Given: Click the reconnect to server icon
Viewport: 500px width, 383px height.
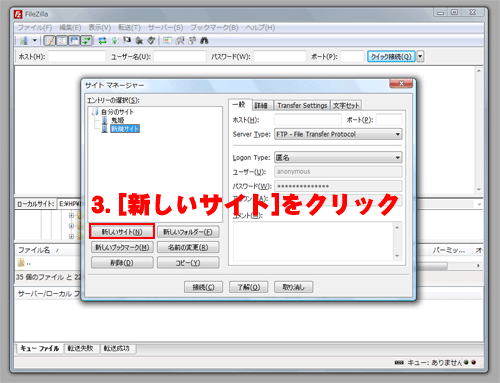Looking at the screenshot, I should (151, 41).
